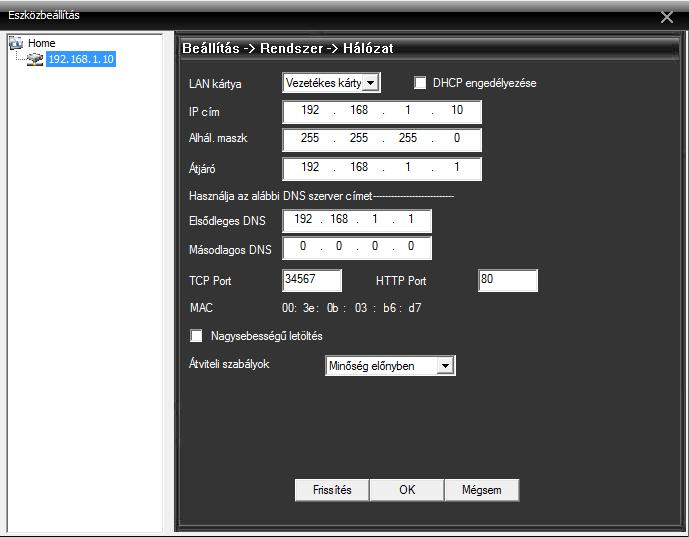Click the IP cím label

tap(204, 112)
